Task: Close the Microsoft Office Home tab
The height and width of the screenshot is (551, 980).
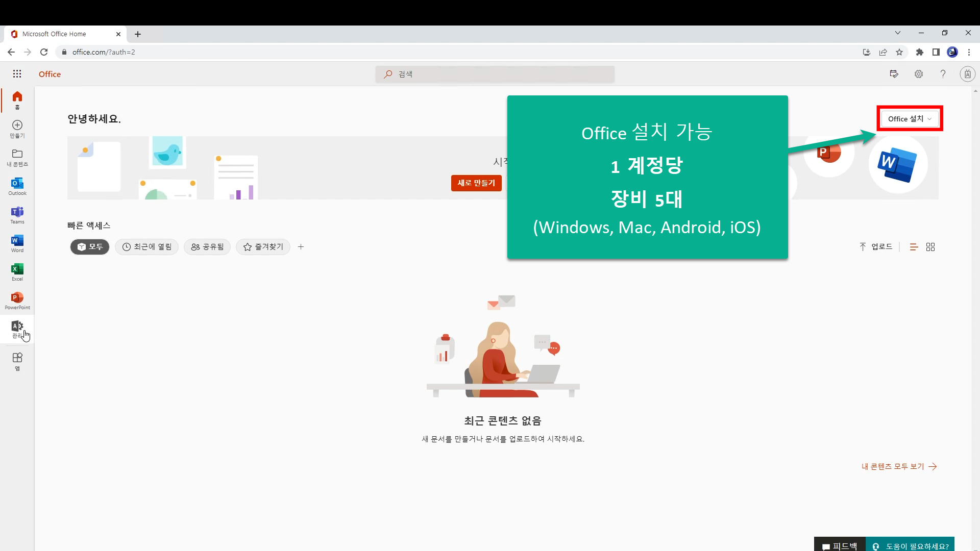Action: [118, 34]
